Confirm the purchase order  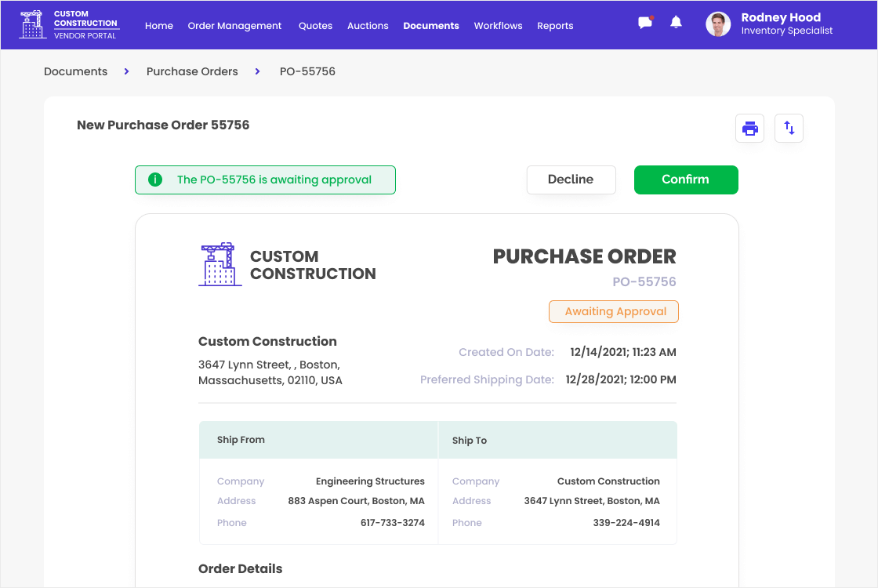point(685,180)
